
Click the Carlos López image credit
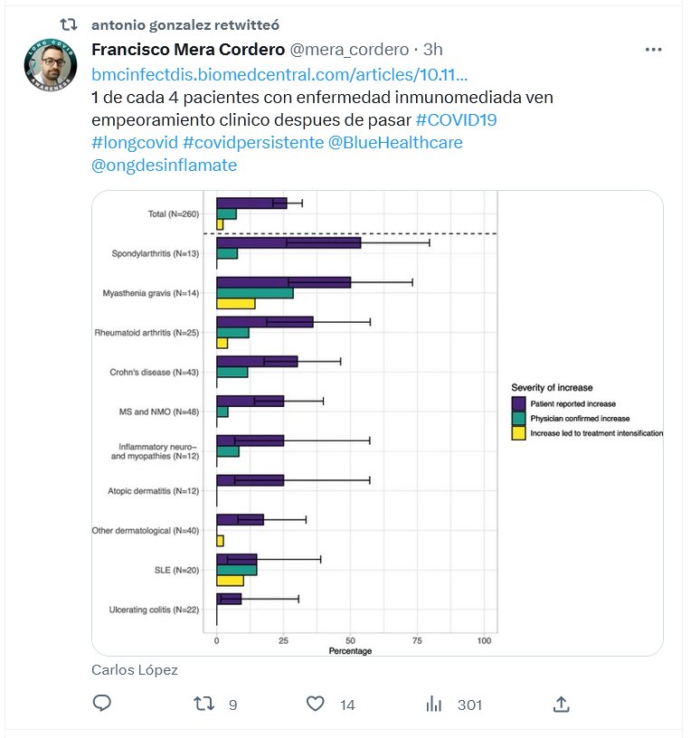135,670
